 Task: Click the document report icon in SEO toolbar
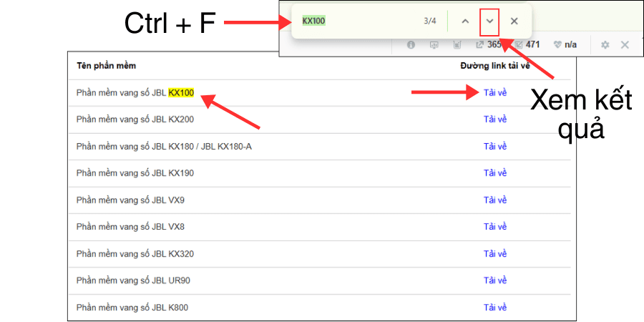457,45
